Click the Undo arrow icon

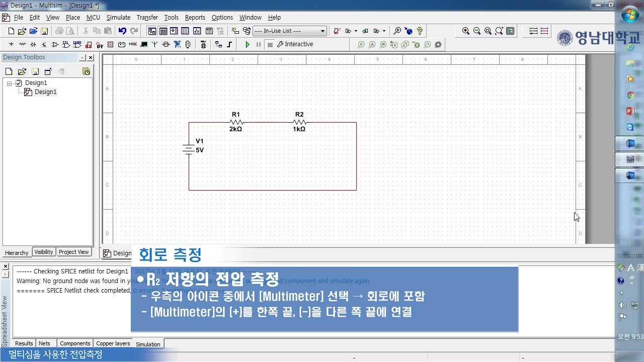[x=122, y=31]
